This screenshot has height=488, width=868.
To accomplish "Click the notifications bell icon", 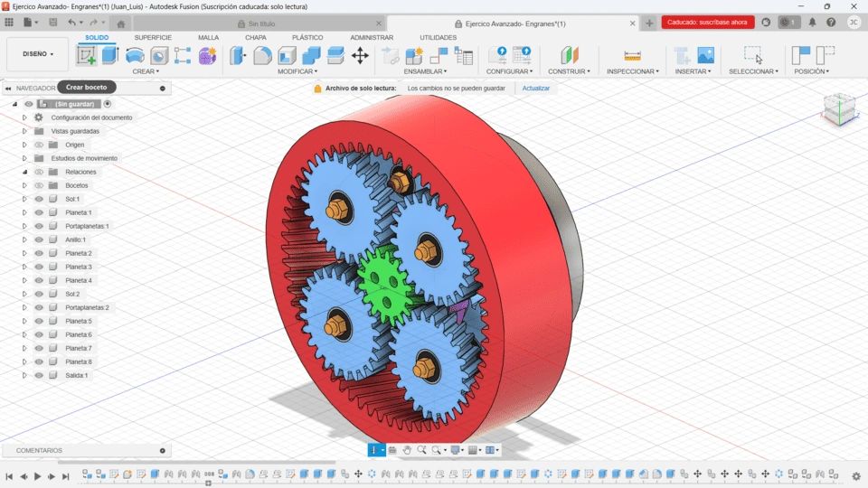I will (x=812, y=23).
